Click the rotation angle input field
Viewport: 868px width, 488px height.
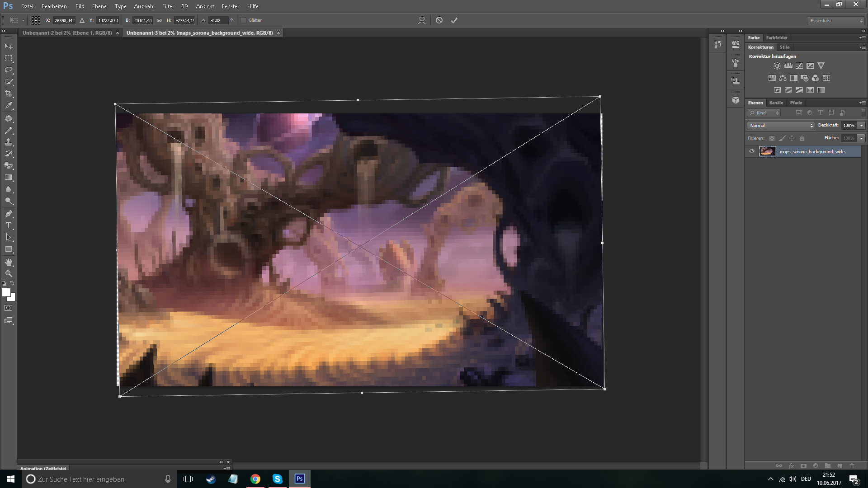coord(218,20)
